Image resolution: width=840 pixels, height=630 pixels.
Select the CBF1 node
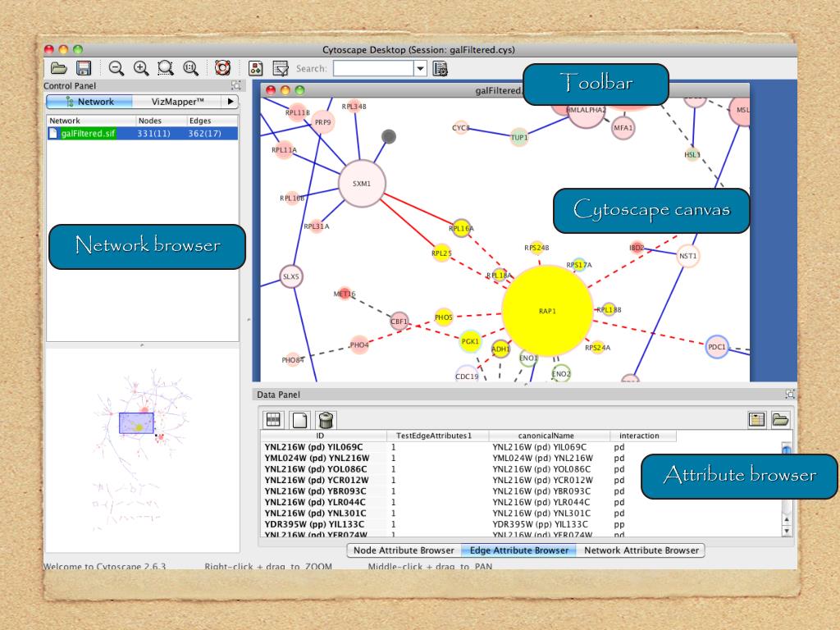(399, 322)
